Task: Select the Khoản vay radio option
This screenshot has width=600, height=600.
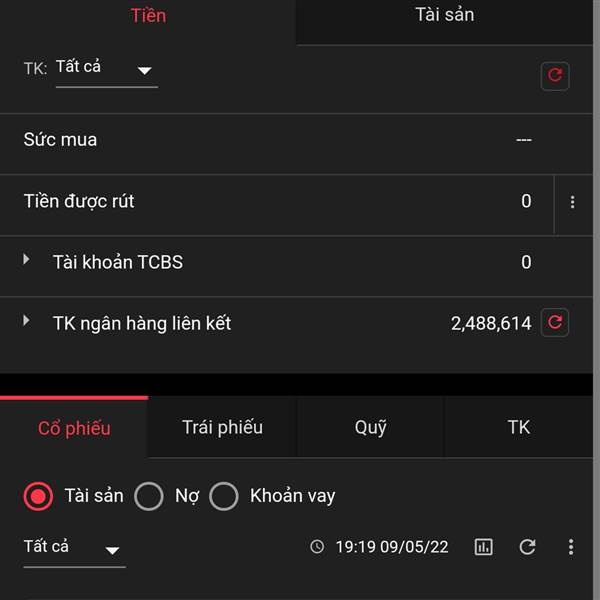Action: [224, 496]
